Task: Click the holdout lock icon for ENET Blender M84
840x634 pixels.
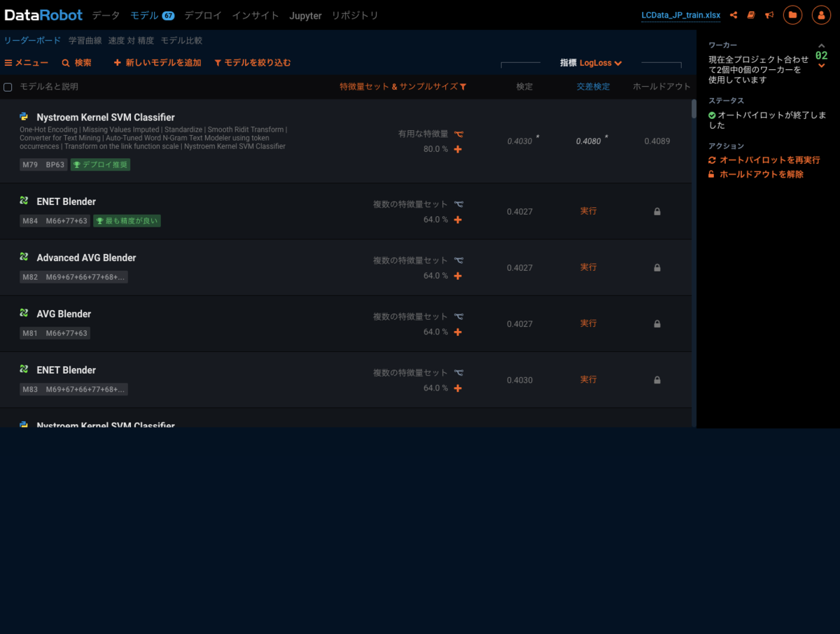Action: point(657,211)
